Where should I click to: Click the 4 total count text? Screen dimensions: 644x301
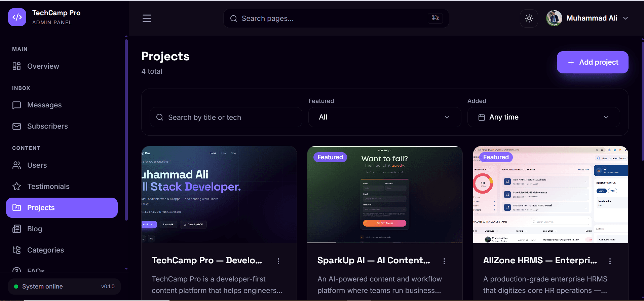pos(152,71)
